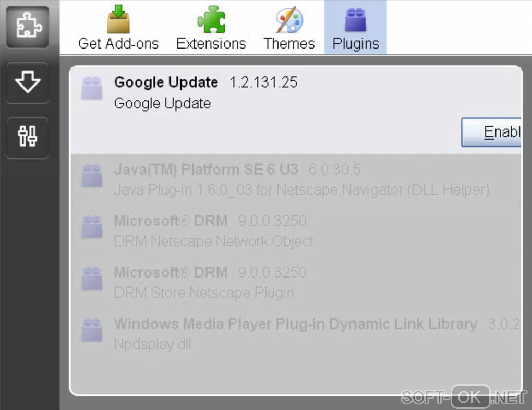Click the blue Plugins brick icon
532x410 pixels.
[355, 20]
